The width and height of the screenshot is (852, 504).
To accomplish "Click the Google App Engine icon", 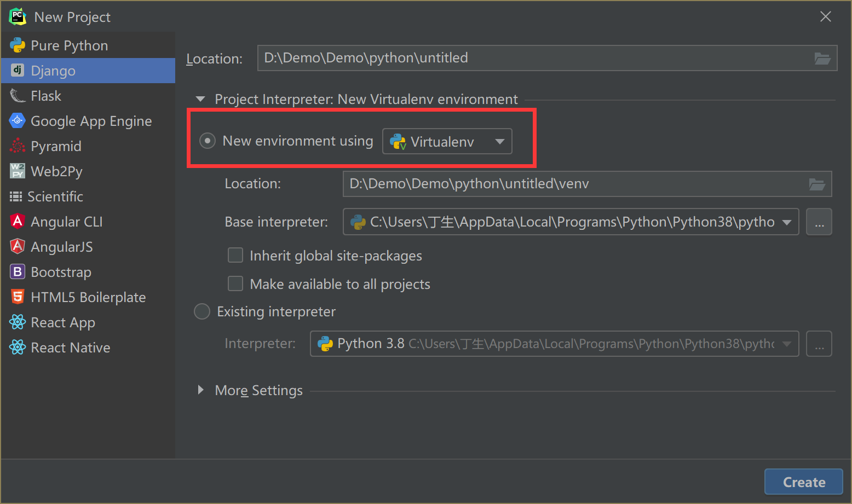I will click(18, 120).
